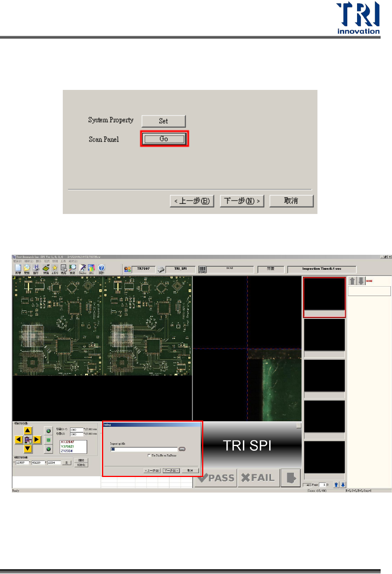Click the gray up arrow in right panel
Screen dimensions: 392x574
352,281
